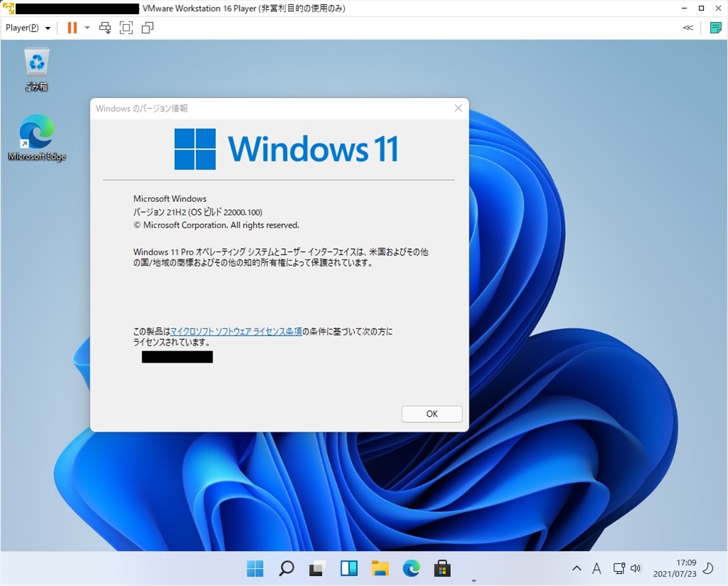Screen dimensions: 728x586
Task: Open taskbar Search
Action: click(x=286, y=568)
